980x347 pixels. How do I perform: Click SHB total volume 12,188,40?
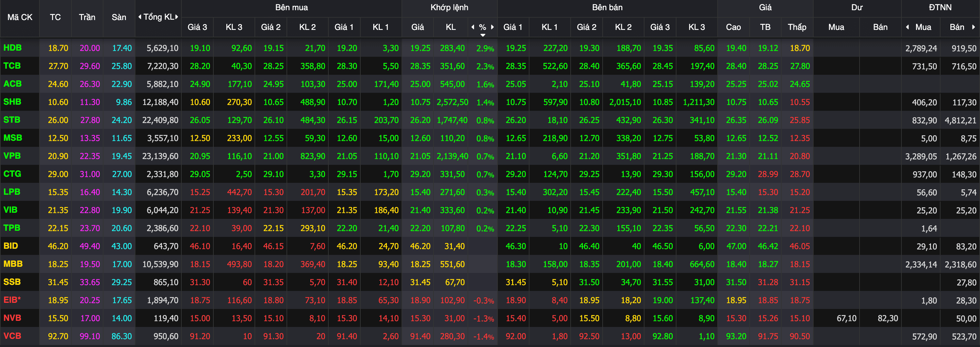(160, 102)
